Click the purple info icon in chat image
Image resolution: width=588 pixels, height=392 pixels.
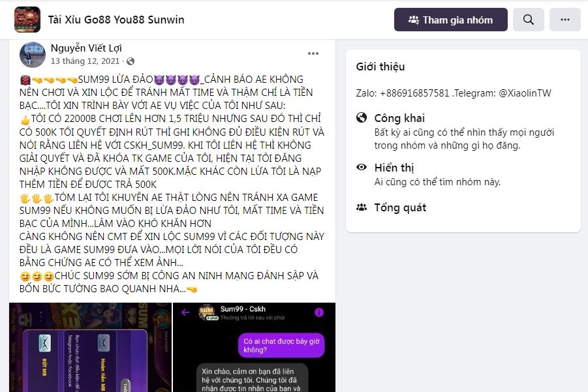(x=319, y=312)
